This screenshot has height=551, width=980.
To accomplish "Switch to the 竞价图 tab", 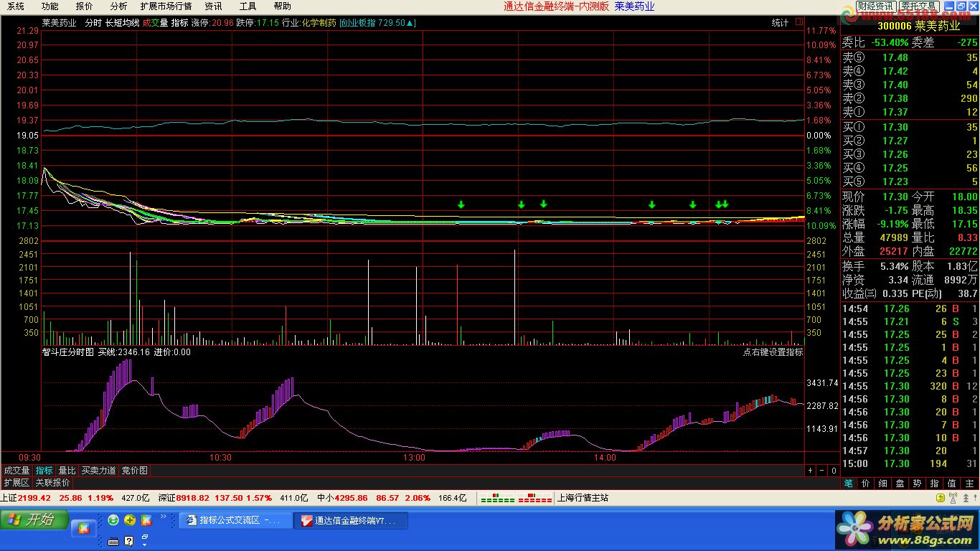I will pyautogui.click(x=134, y=471).
